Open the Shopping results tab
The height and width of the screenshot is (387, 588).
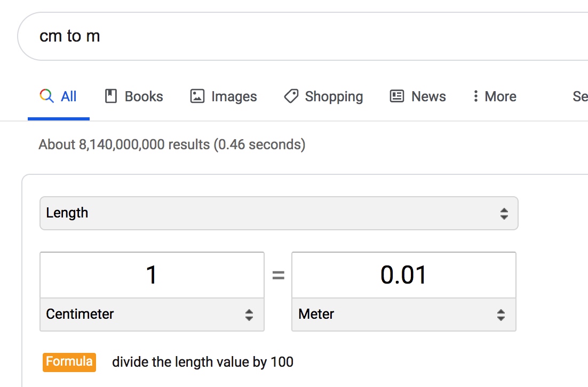333,96
